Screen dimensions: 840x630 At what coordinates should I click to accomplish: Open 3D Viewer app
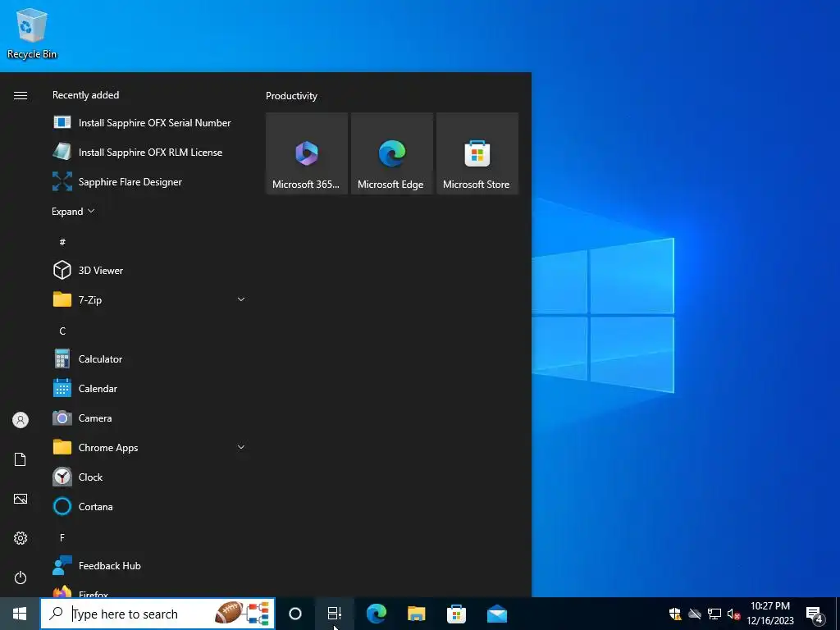click(148, 270)
